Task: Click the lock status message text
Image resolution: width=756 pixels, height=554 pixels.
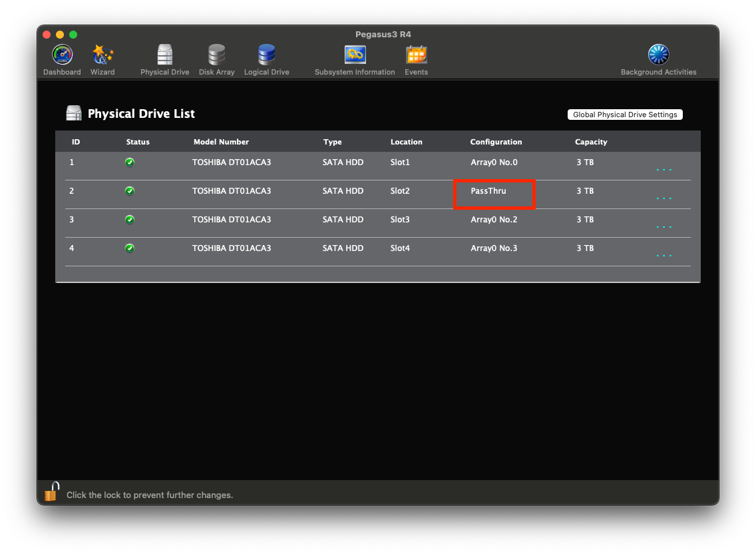Action: pyautogui.click(x=150, y=495)
